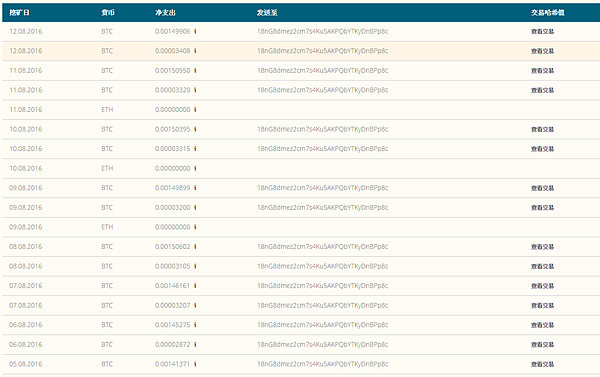Select wallet address in 0.00003408 row
This screenshot has width=600, height=377.
(323, 51)
